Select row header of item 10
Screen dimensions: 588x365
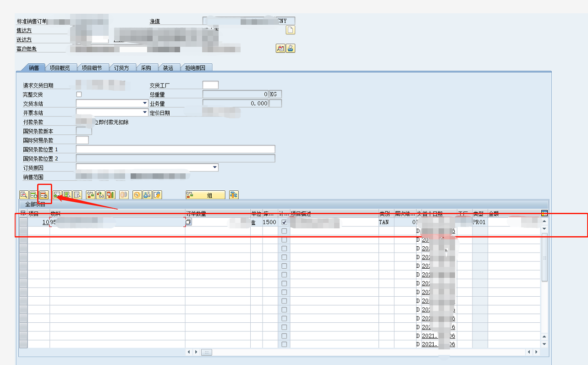point(23,222)
